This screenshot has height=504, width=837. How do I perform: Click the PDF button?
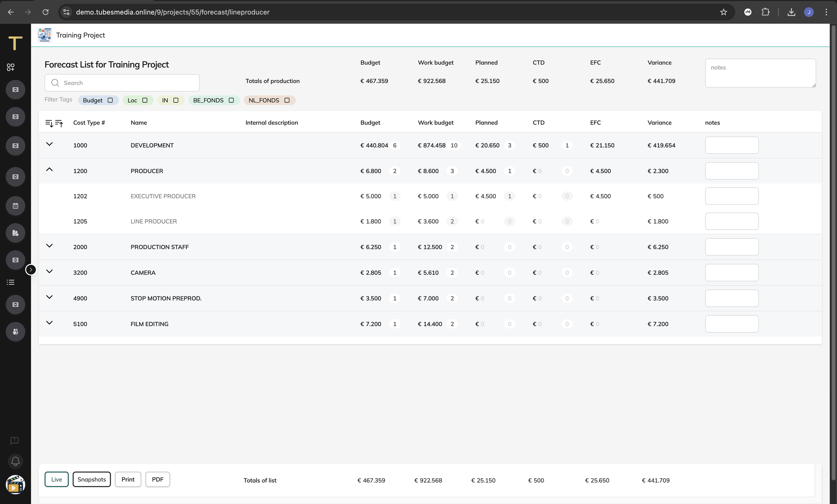[158, 479]
